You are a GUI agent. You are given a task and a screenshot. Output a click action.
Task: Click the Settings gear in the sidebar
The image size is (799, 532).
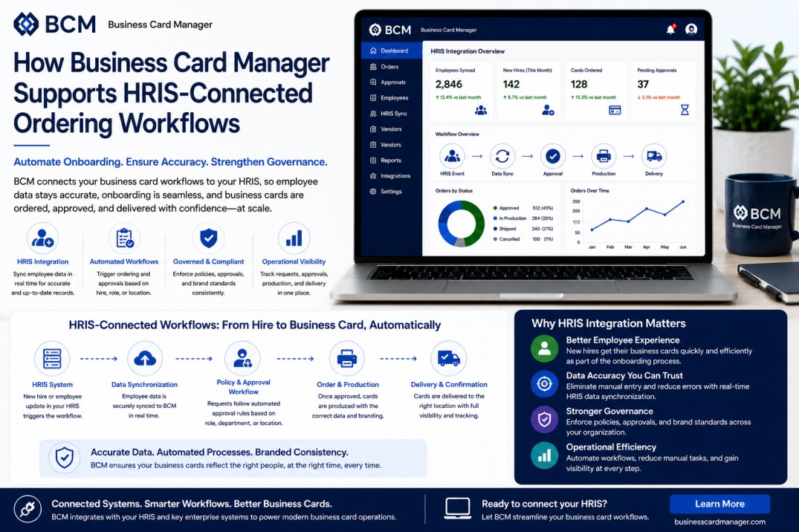tap(373, 192)
